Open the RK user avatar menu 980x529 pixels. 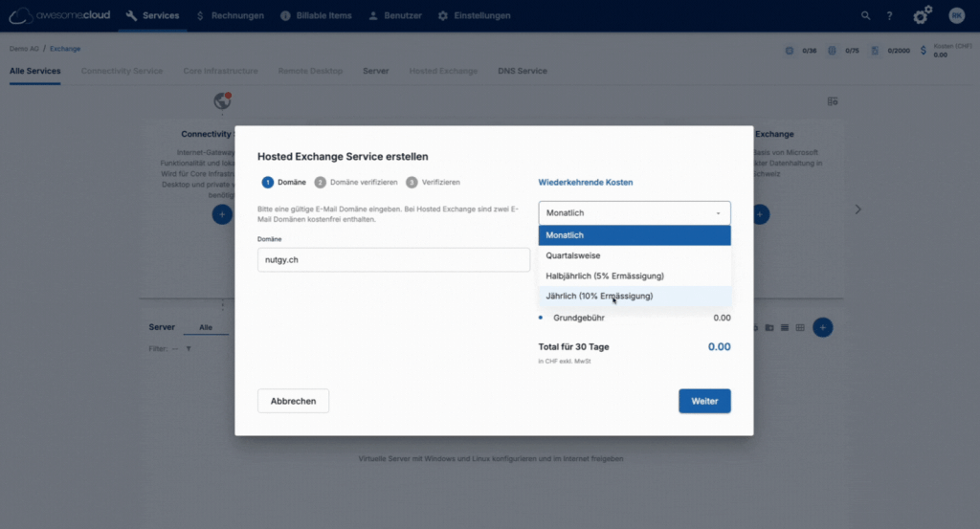(x=957, y=15)
